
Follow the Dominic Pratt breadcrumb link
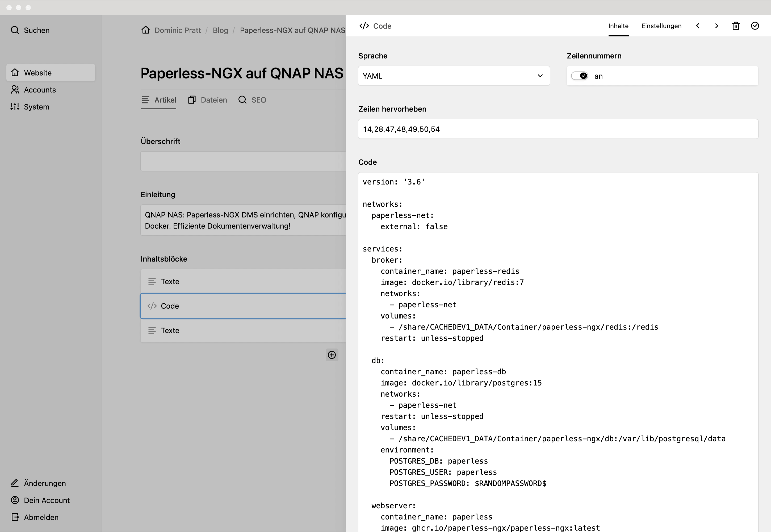177,30
